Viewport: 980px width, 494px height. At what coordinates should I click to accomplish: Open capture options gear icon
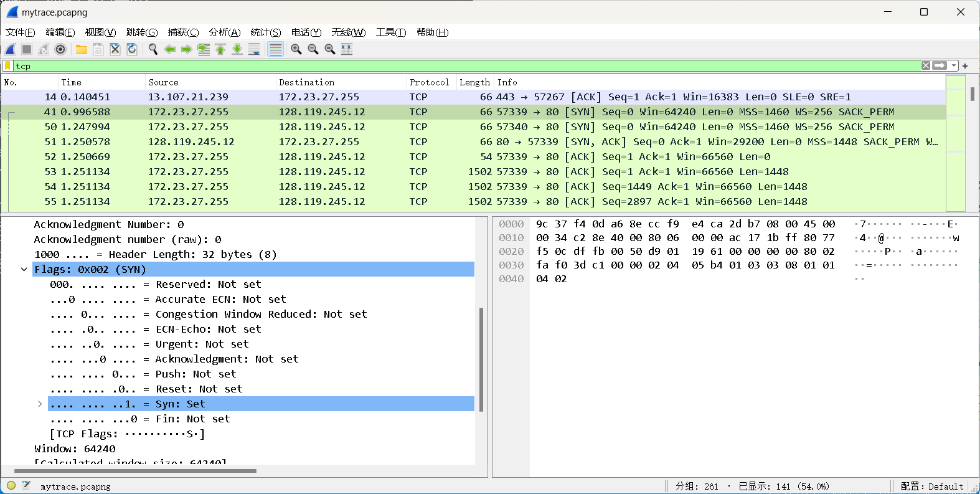pyautogui.click(x=60, y=49)
